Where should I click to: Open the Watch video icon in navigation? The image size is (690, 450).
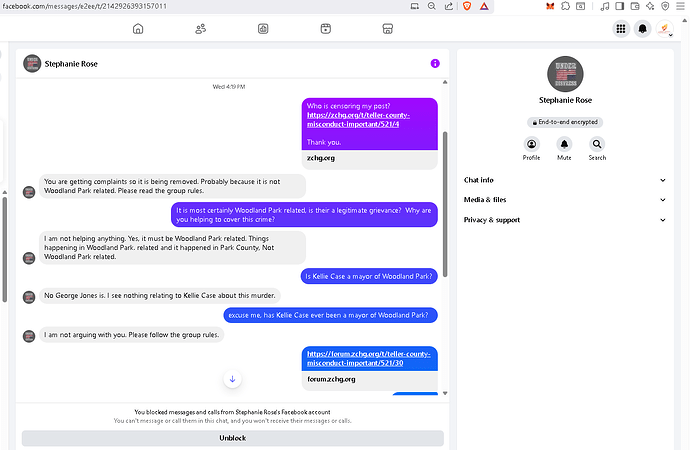(263, 29)
